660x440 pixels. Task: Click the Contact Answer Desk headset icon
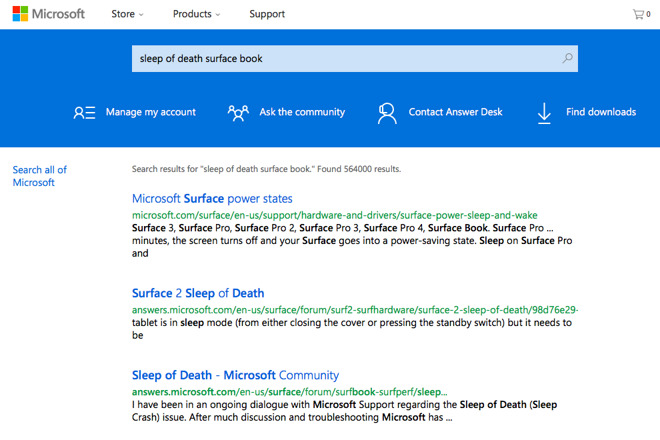click(x=387, y=113)
